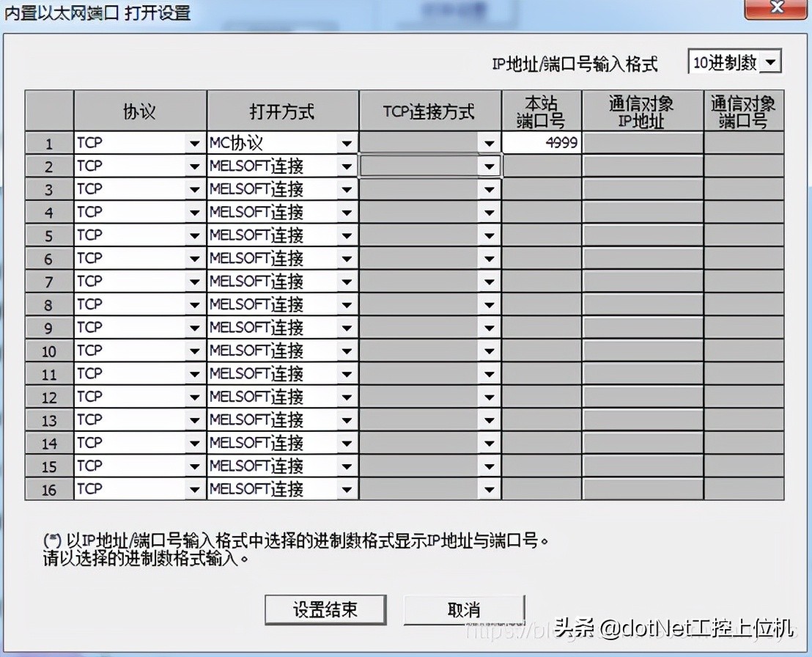Click the 通信对象IP地址 cell in row 1
The height and width of the screenshot is (657, 812).
[641, 142]
